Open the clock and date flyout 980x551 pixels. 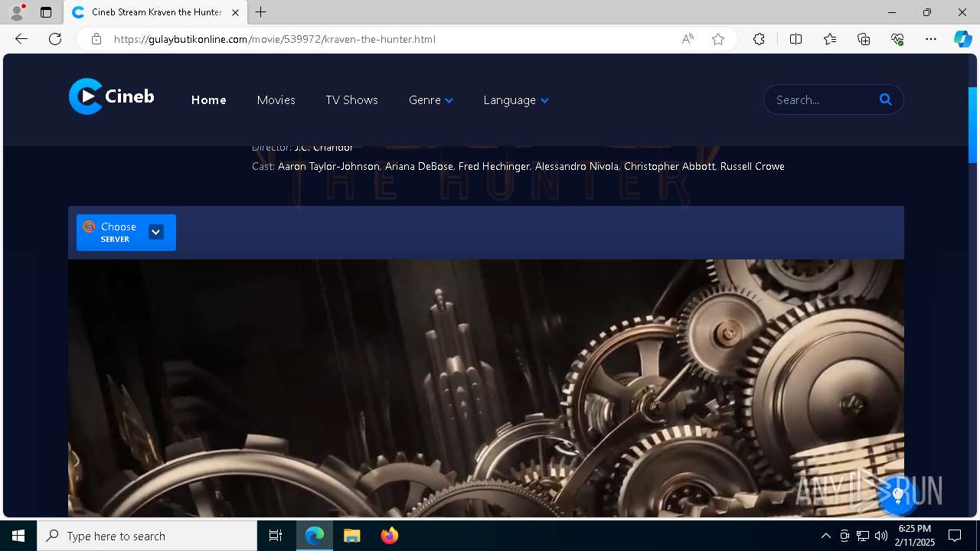(x=916, y=536)
